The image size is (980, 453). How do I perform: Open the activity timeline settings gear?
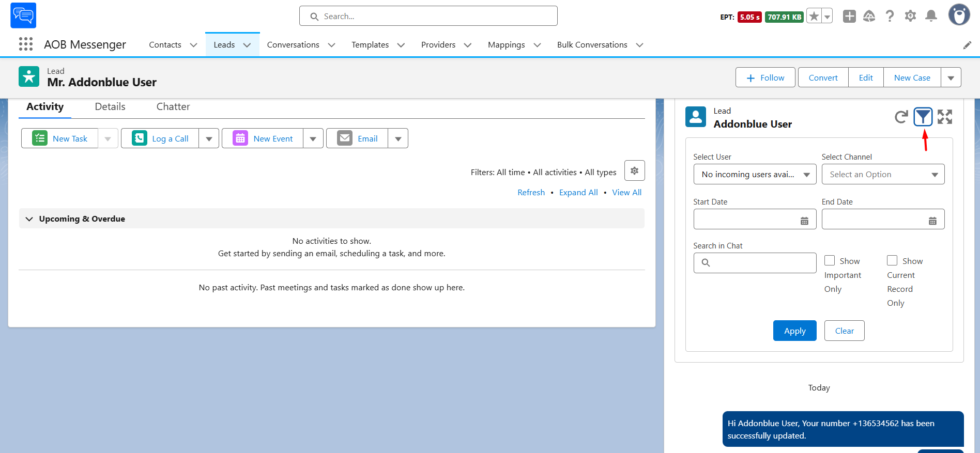pyautogui.click(x=634, y=170)
